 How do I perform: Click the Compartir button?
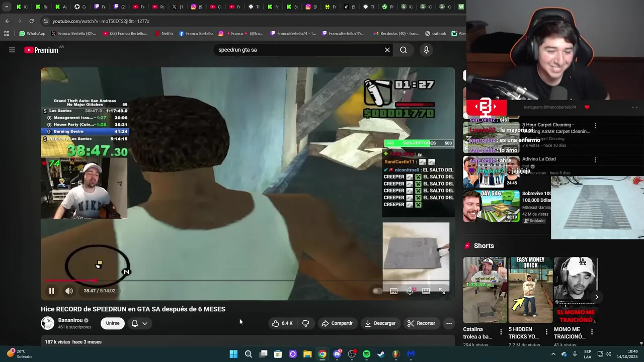(337, 323)
